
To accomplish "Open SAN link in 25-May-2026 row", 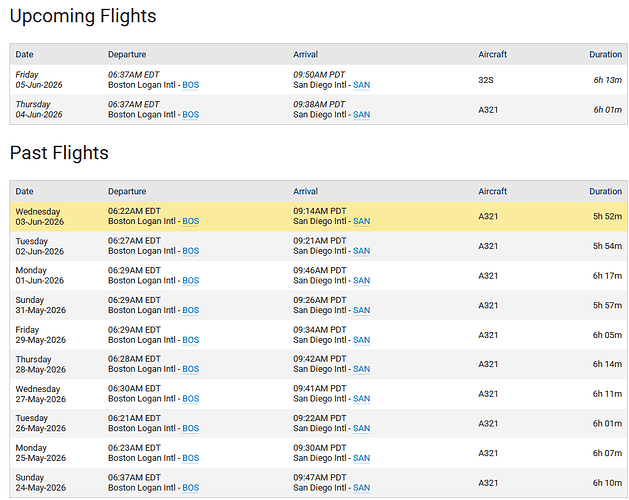I will (361, 458).
